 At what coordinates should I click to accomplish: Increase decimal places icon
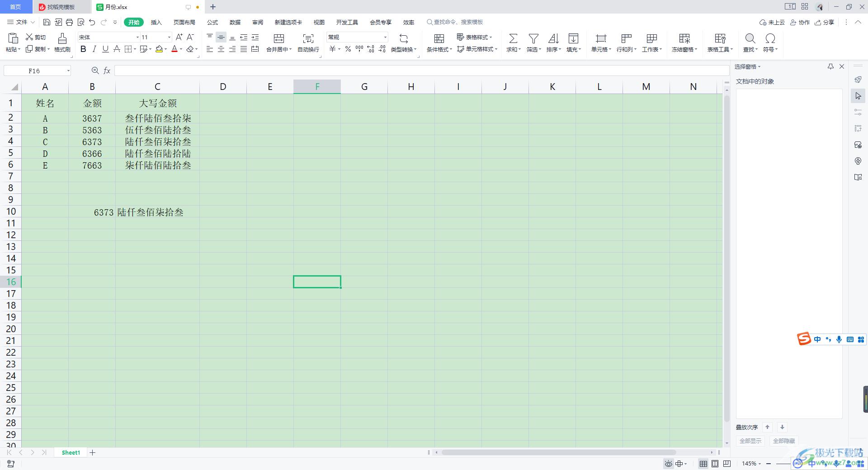tap(371, 49)
